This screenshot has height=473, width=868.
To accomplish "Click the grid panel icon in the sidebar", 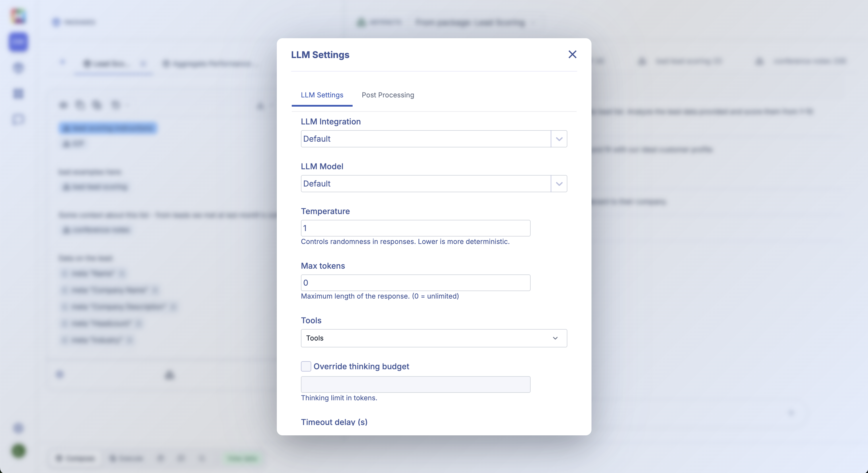I will pos(19,93).
